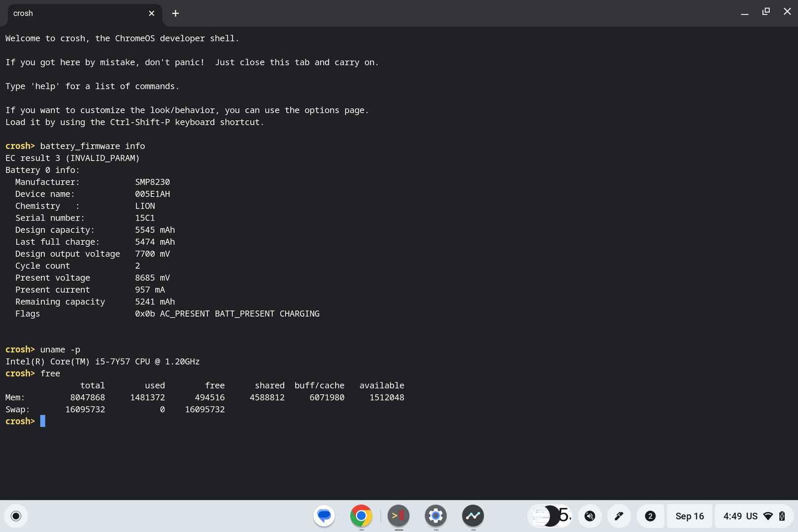Click the 'Welcome to crosh' greeting line
798x532 pixels.
122,38
